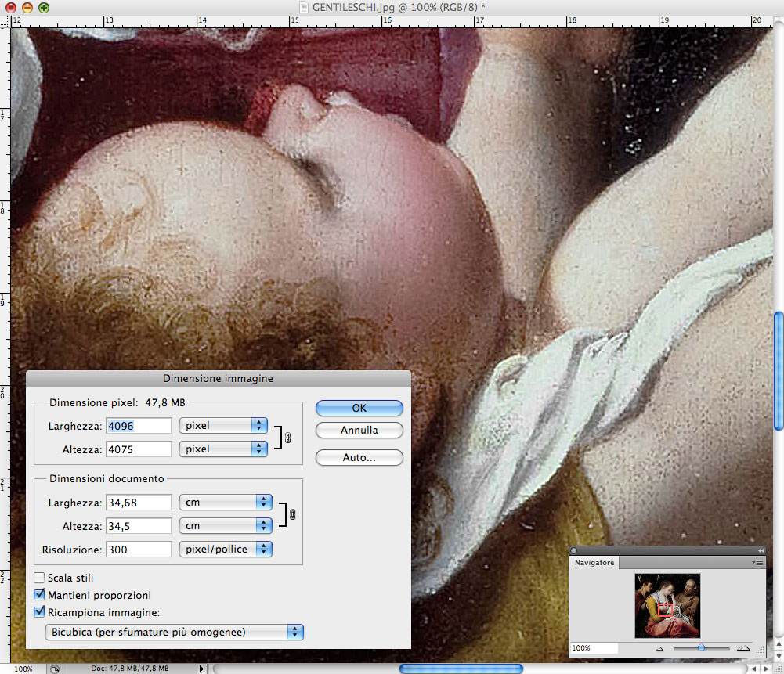Open the pixel Altezza unit dropdown
This screenshot has width=784, height=674.
223,449
